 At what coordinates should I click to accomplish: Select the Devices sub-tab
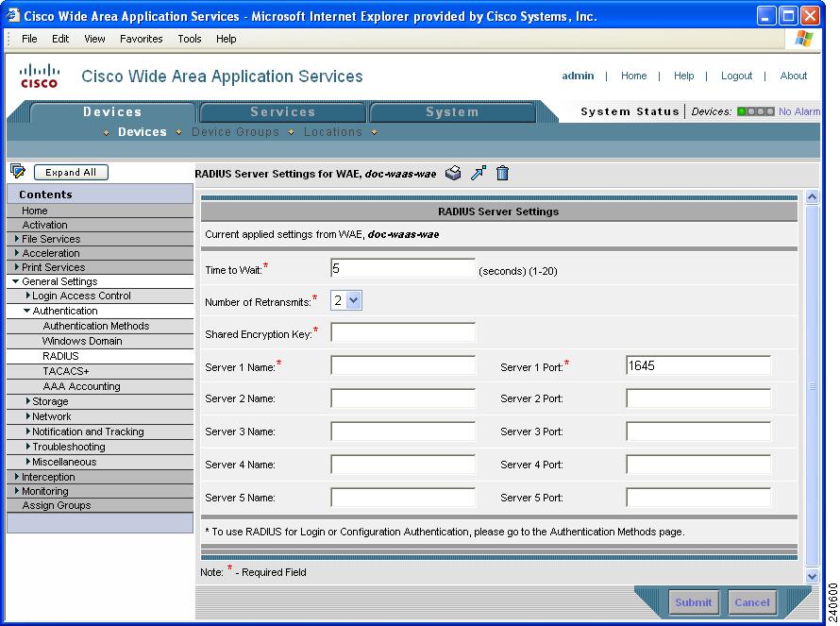pyautogui.click(x=142, y=132)
